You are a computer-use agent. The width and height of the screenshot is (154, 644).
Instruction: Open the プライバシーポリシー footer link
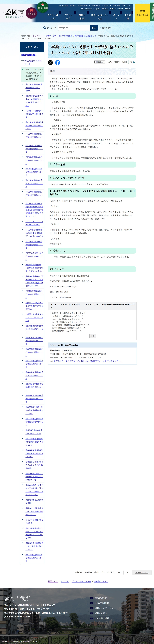pyautogui.click(x=81, y=581)
